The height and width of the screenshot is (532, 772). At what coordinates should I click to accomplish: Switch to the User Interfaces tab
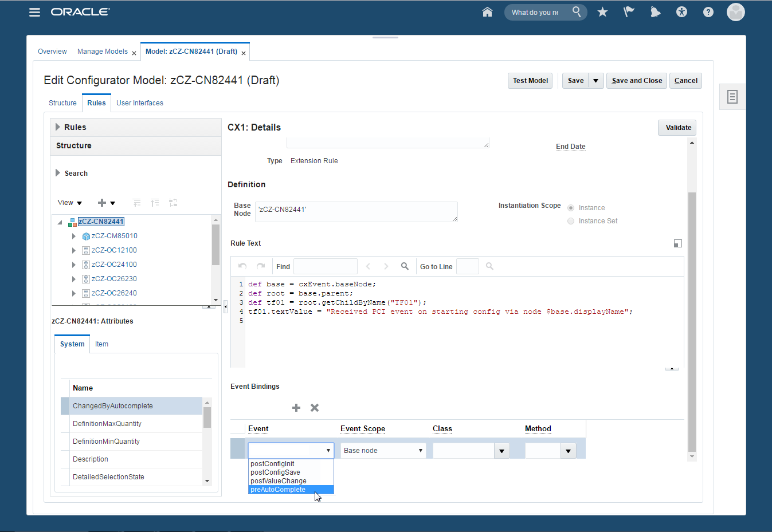pyautogui.click(x=140, y=103)
